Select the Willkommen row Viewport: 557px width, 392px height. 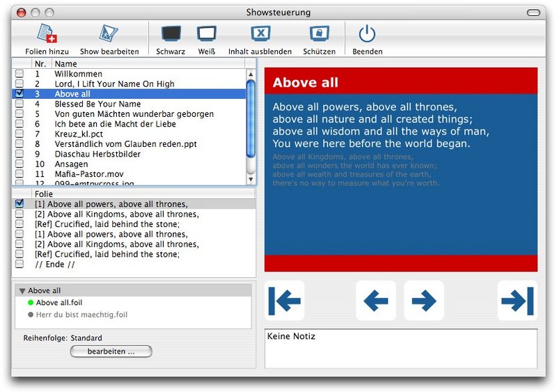[x=130, y=74]
